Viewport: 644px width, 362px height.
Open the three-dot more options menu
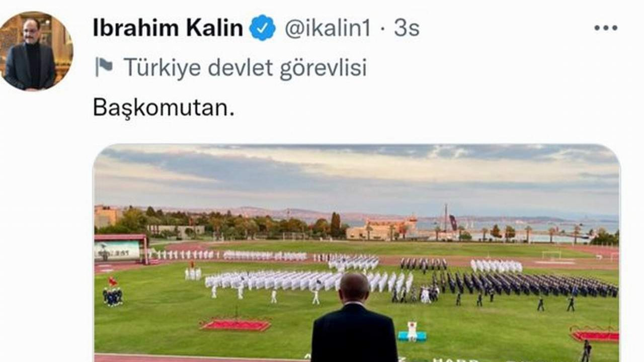[605, 28]
